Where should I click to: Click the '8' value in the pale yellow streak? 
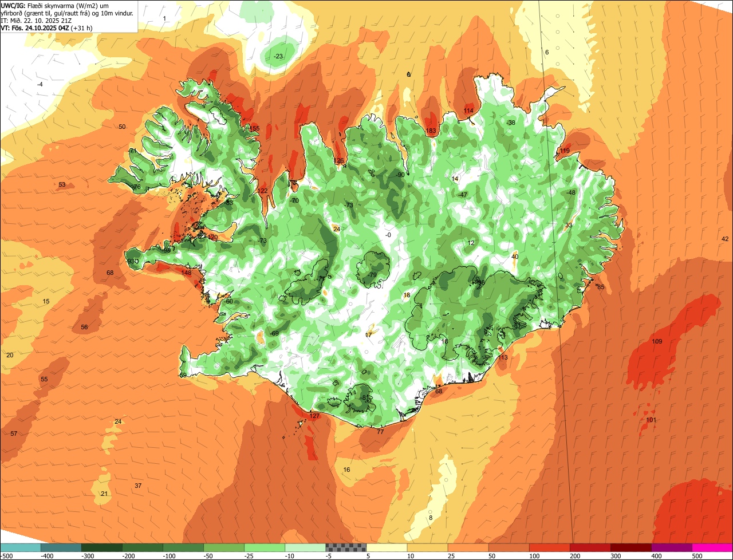[x=431, y=518]
